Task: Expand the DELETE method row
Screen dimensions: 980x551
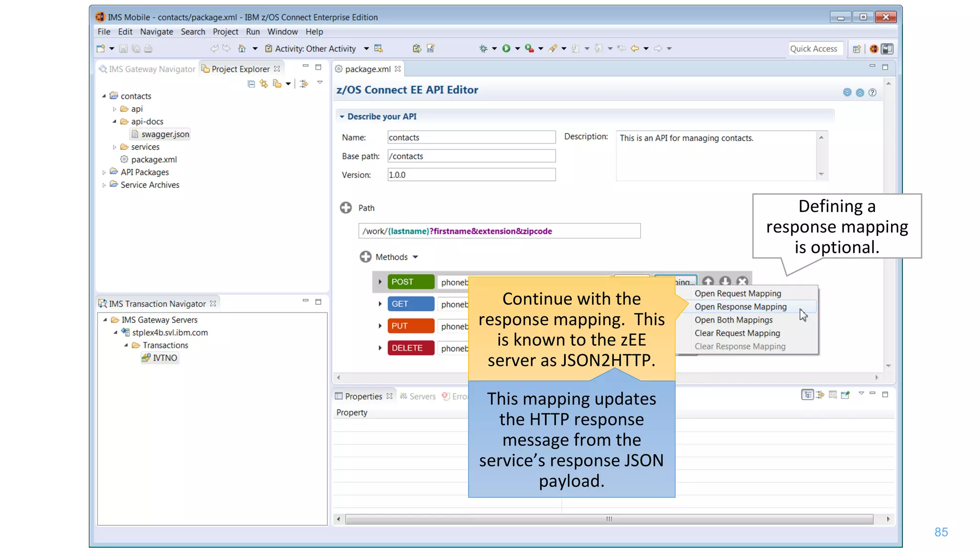Action: pyautogui.click(x=380, y=348)
